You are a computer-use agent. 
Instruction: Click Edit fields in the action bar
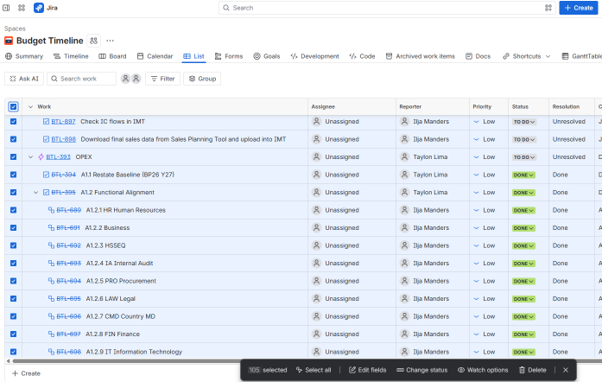click(367, 370)
